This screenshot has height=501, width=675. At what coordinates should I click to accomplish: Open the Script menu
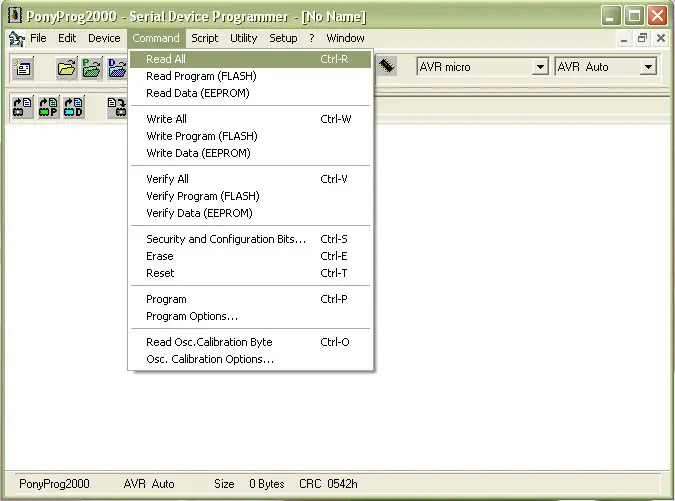[204, 38]
